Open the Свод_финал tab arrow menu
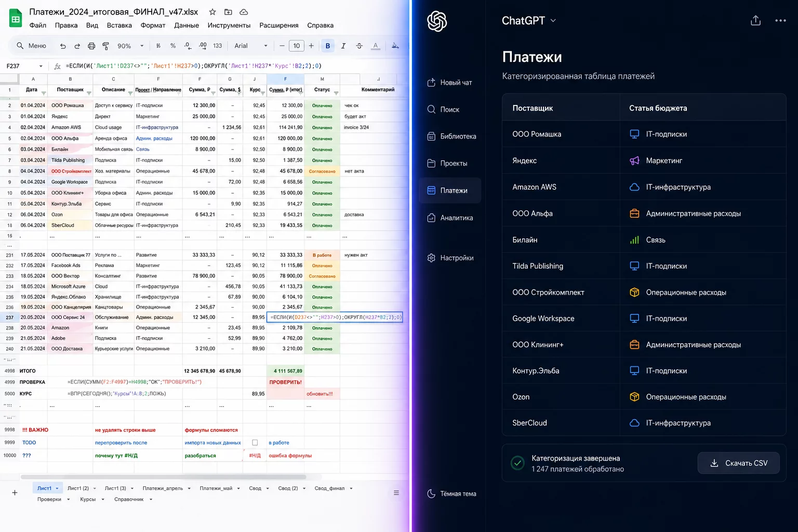Image resolution: width=798 pixels, height=532 pixels. click(351, 488)
